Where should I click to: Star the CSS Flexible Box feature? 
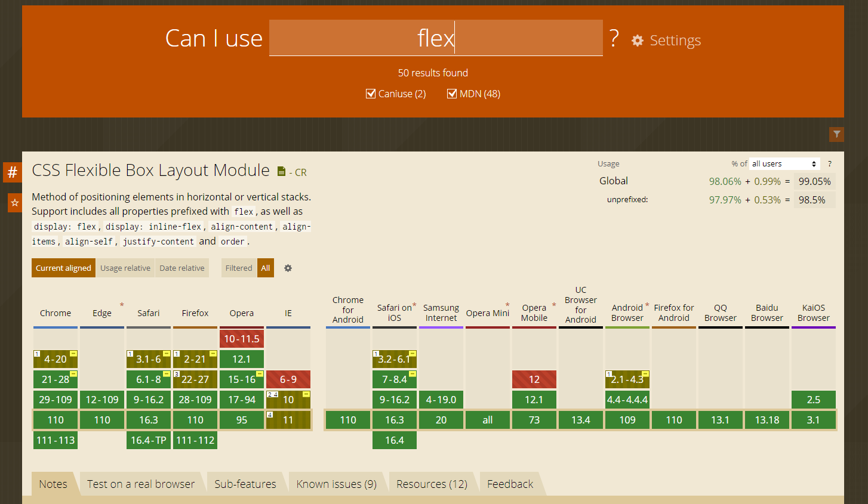pyautogui.click(x=15, y=203)
